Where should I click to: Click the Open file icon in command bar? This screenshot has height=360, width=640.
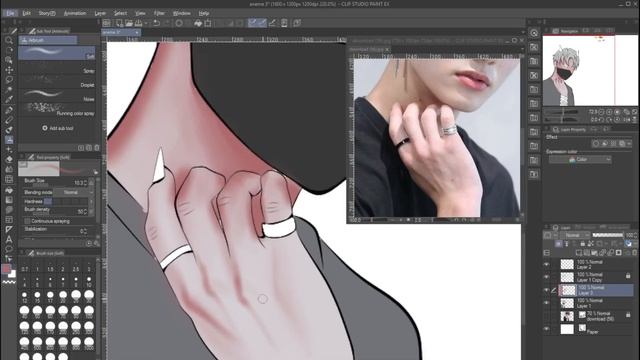pos(129,23)
